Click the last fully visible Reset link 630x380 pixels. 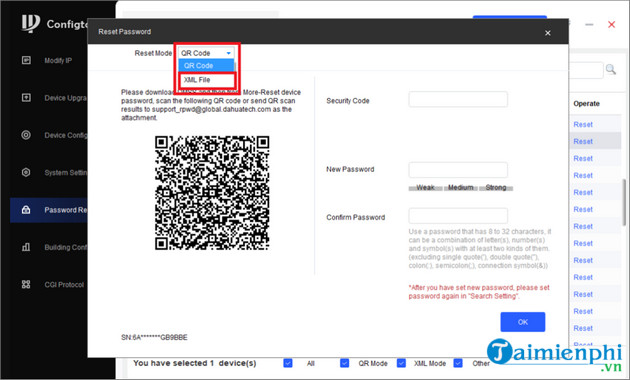coord(583,328)
